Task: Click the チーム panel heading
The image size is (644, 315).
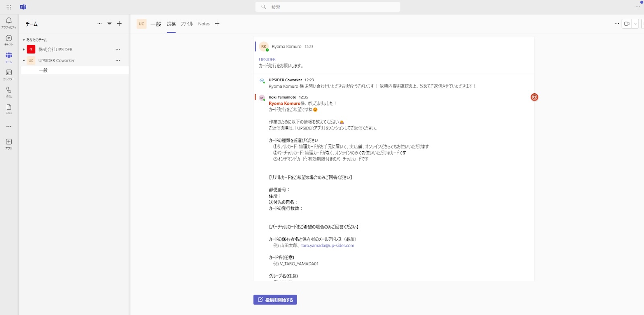Action: (31, 24)
